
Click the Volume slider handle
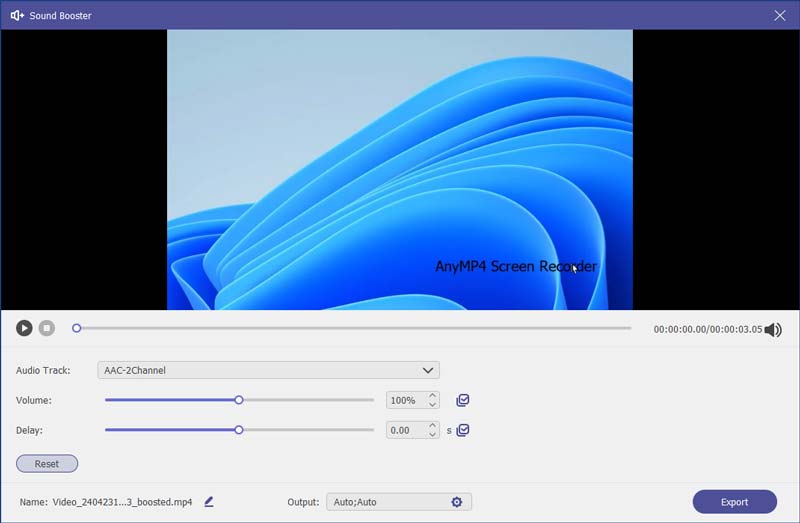pos(239,400)
